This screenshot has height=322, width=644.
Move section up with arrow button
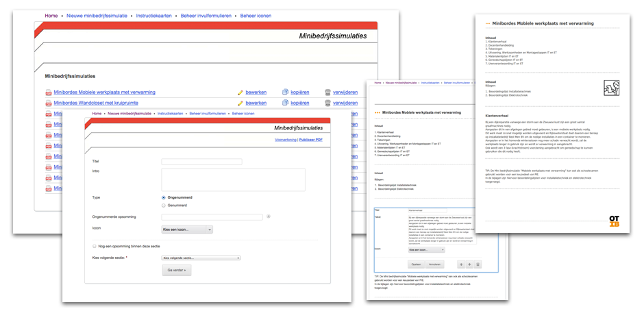point(461,264)
